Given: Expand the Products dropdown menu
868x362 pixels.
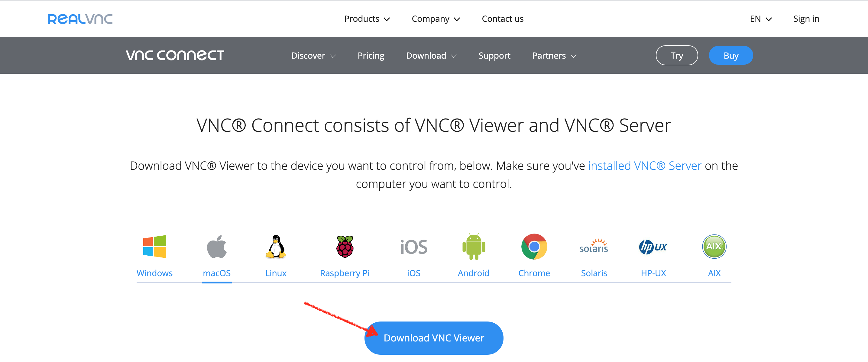Looking at the screenshot, I should click(x=367, y=19).
